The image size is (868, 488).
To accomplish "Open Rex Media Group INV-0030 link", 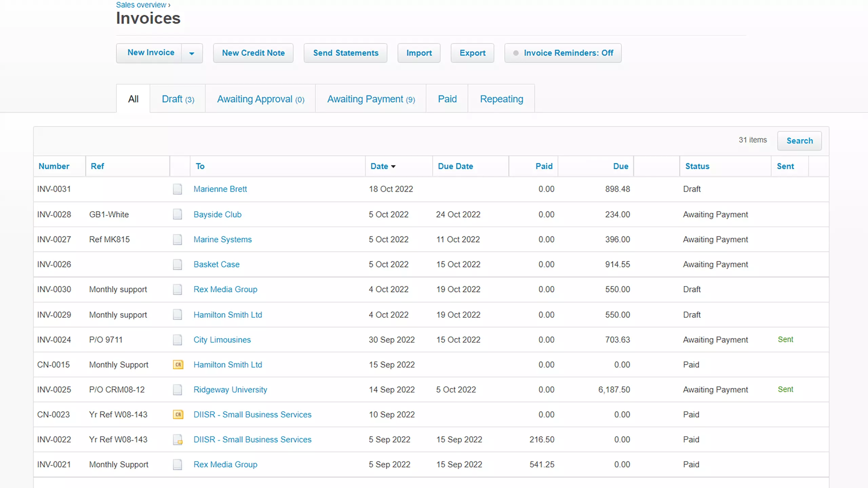I will (x=225, y=289).
